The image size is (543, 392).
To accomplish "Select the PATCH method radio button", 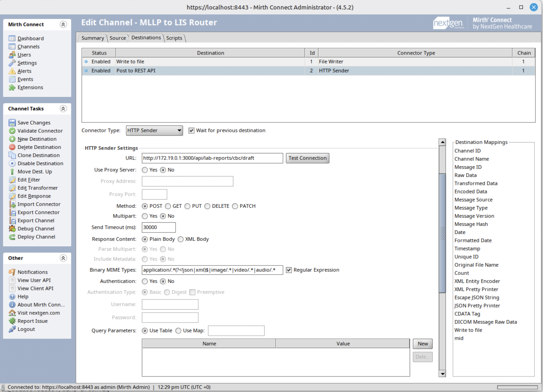I will [x=235, y=206].
